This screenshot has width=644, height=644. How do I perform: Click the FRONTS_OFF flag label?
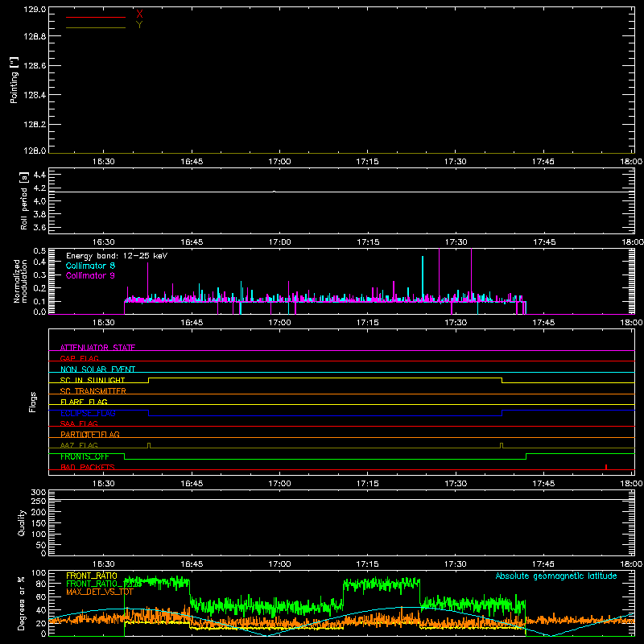(85, 456)
